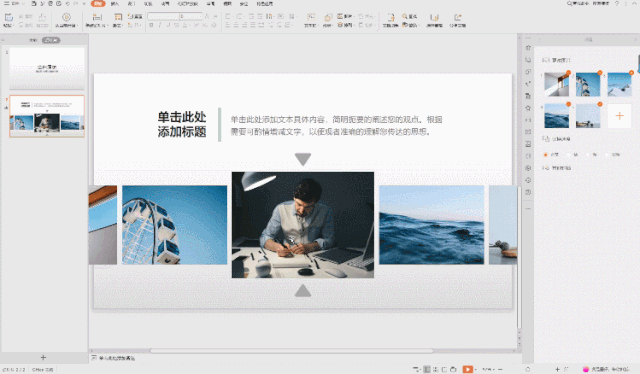Click the Find magnifier icon
Image resolution: width=640 pixels, height=374 pixels.
click(x=404, y=16)
